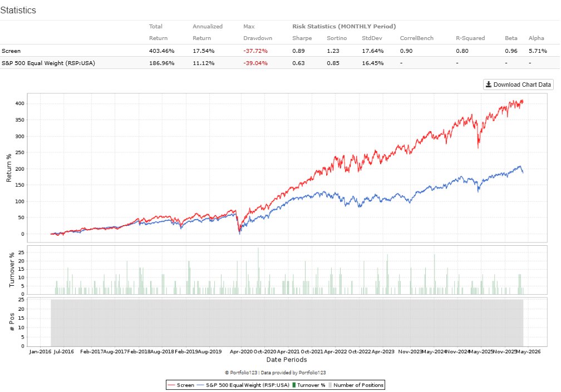Click the Apr-2020 date axis label
Viewport: 561px width, 392px height.
[241, 351]
